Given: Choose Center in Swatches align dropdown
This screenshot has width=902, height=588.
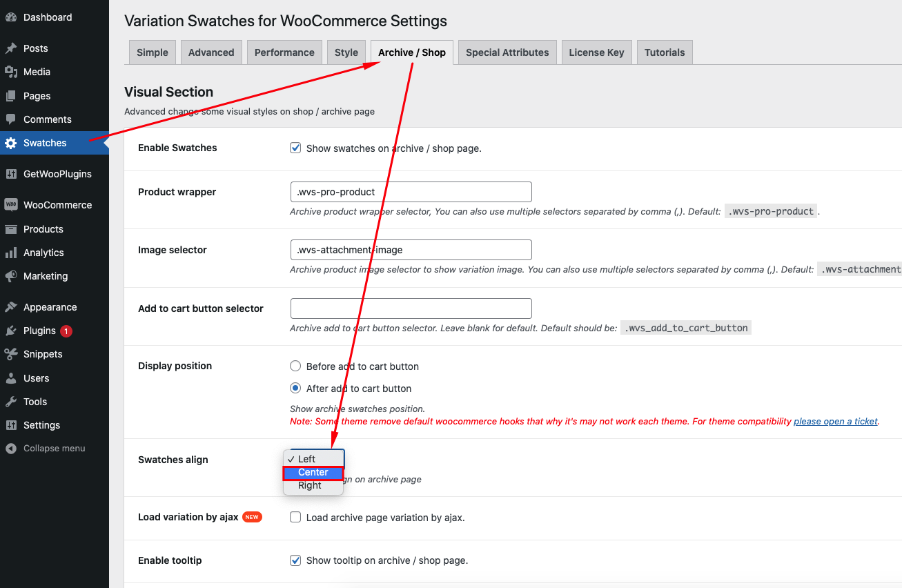Looking at the screenshot, I should pos(313,472).
